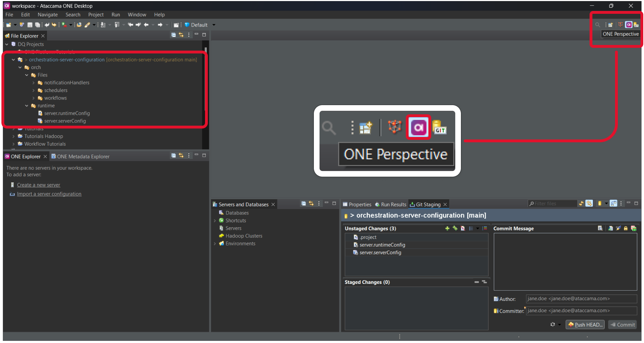This screenshot has height=343, width=644.
Task: Expand Environments in Servers and Databases
Action: (x=215, y=244)
